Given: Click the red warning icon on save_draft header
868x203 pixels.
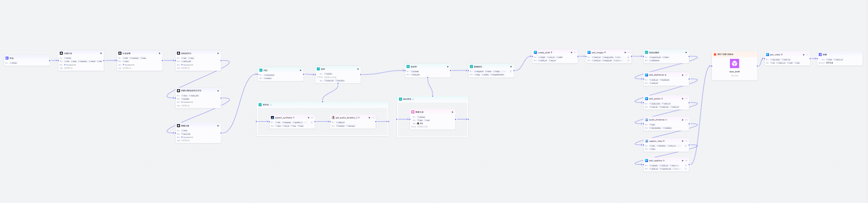Looking at the screenshot, I should pos(715,54).
